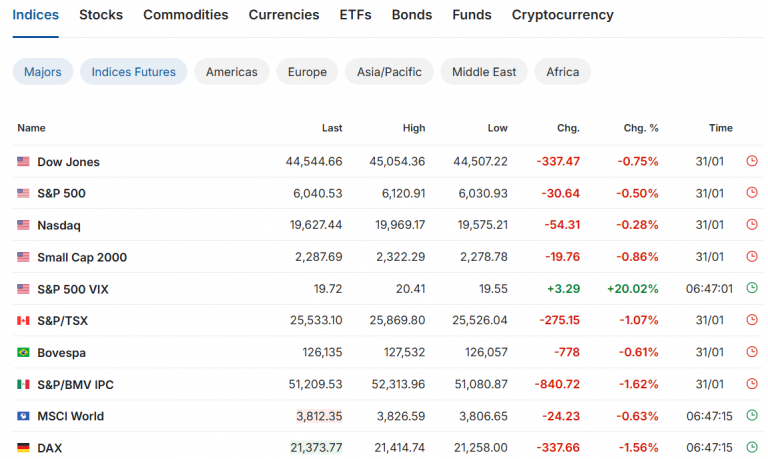Click the Mexico flag next to S&P/BMV IPC
This screenshot has height=459, width=768.
23,384
